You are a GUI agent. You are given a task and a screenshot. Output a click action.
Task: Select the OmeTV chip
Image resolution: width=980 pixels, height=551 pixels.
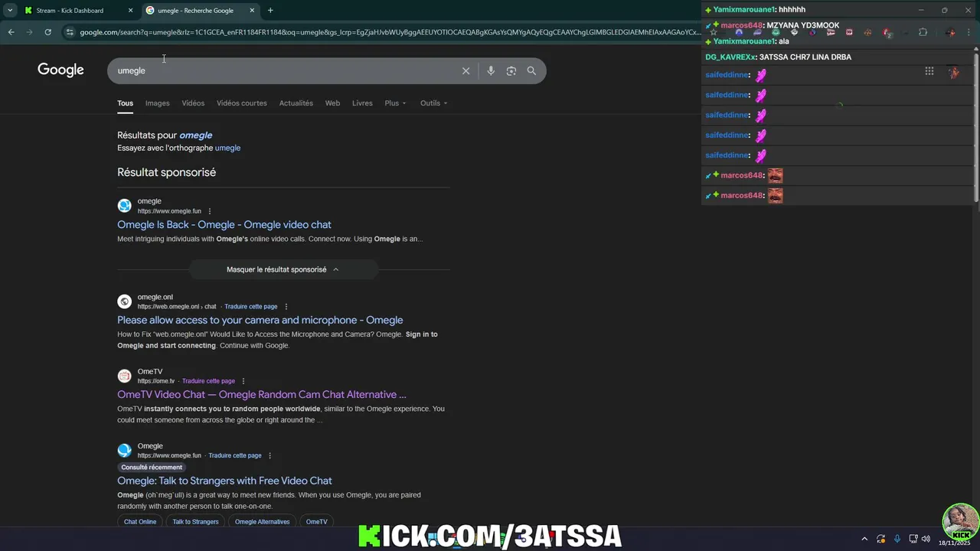pyautogui.click(x=316, y=522)
